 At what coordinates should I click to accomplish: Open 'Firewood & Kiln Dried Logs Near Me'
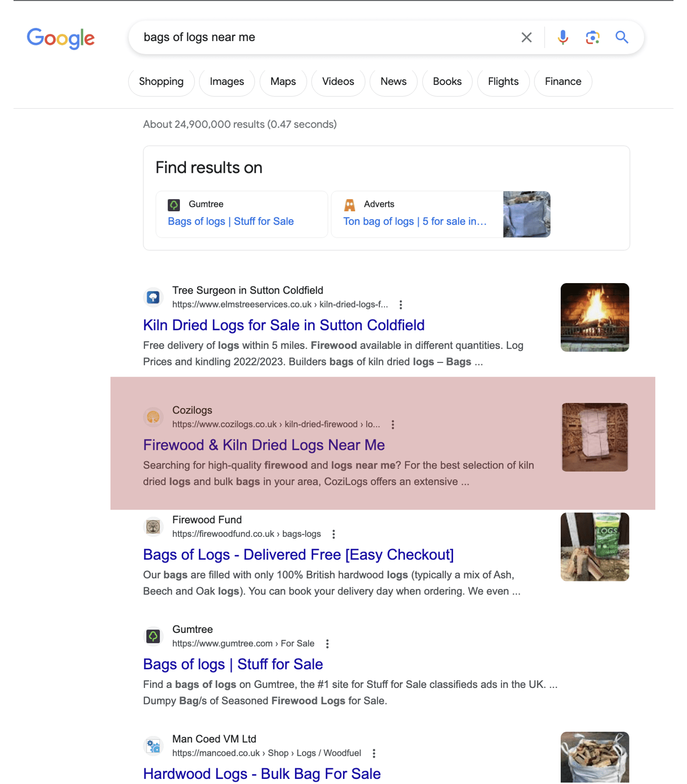pyautogui.click(x=264, y=445)
